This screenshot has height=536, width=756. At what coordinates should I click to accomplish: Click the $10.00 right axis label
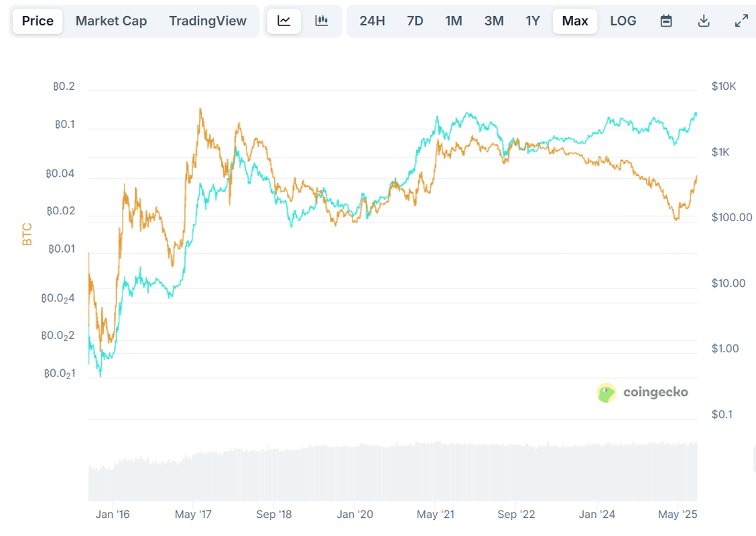pos(729,283)
